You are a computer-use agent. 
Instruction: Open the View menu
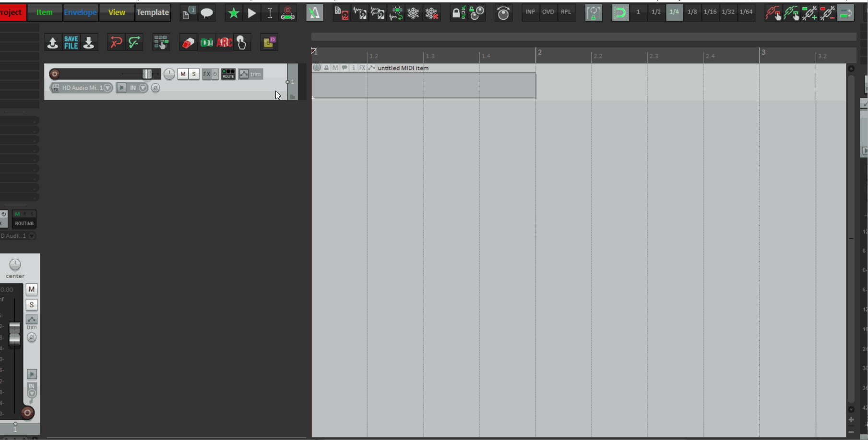pos(117,12)
